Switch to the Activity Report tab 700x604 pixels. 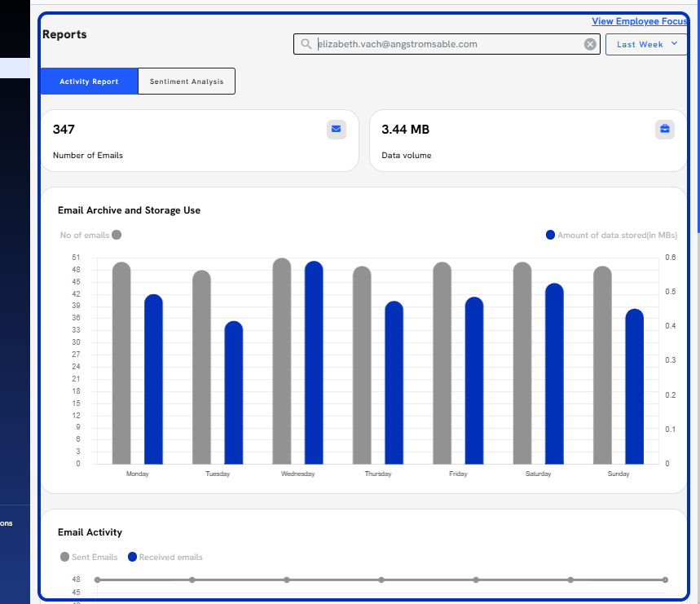[90, 82]
